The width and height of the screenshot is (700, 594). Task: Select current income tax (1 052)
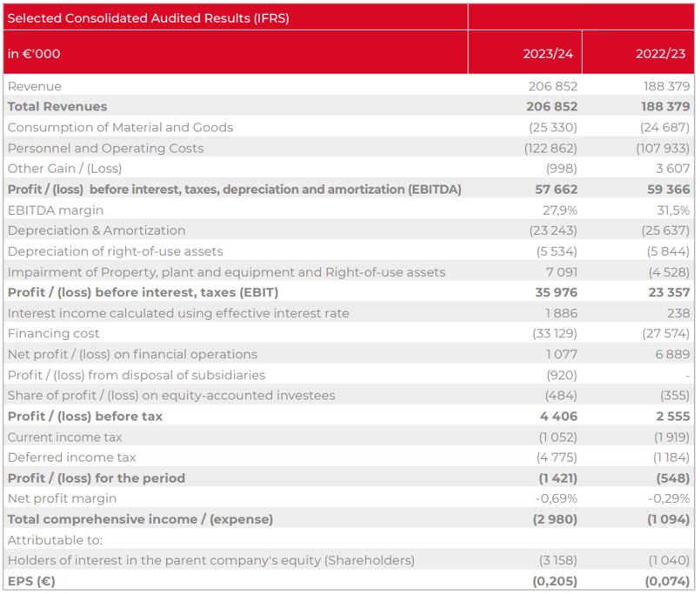tap(558, 437)
